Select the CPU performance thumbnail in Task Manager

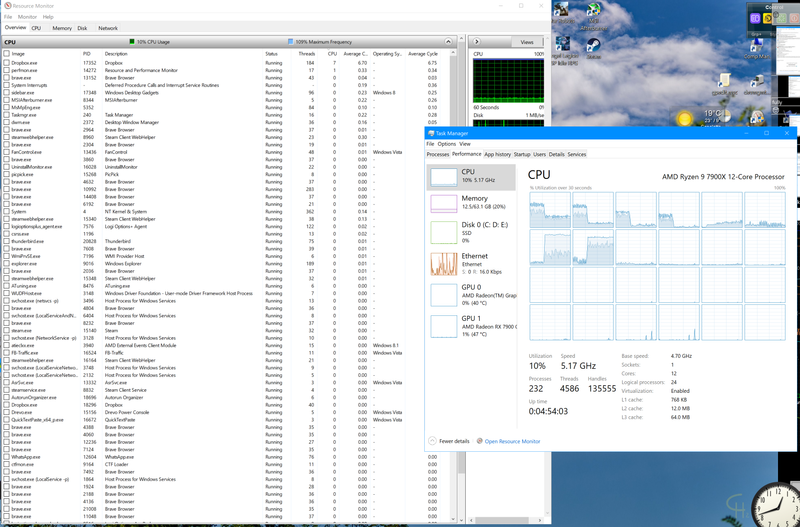(473, 178)
